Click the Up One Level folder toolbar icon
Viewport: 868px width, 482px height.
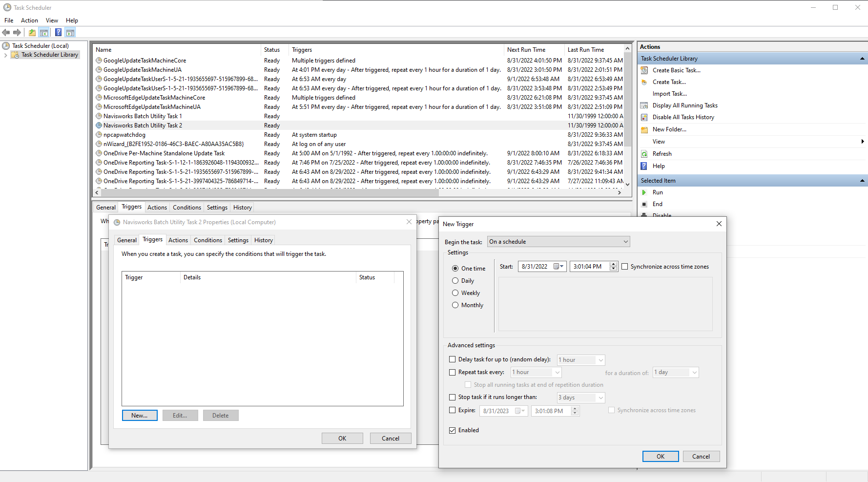(x=32, y=33)
